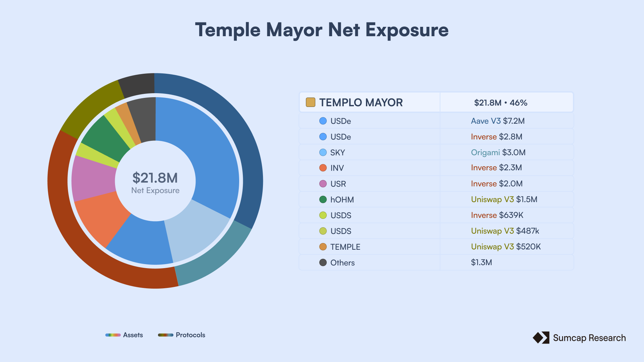Click the orange INV legend dot
This screenshot has height=362, width=644.
(x=323, y=168)
